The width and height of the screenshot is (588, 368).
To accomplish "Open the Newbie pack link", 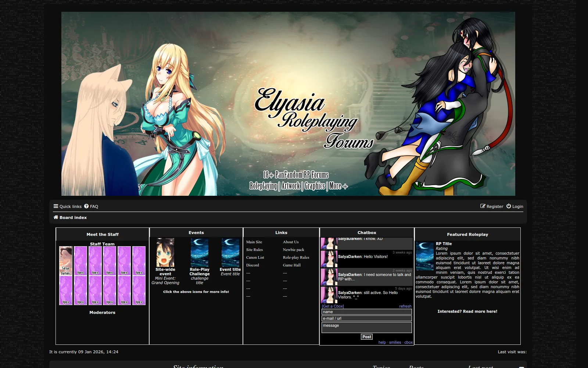I will coord(294,250).
